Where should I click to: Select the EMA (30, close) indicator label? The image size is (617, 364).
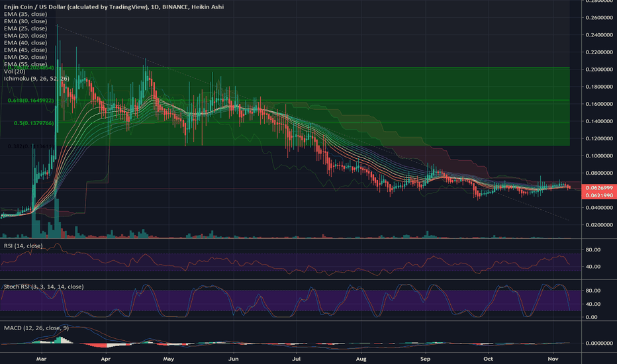25,21
